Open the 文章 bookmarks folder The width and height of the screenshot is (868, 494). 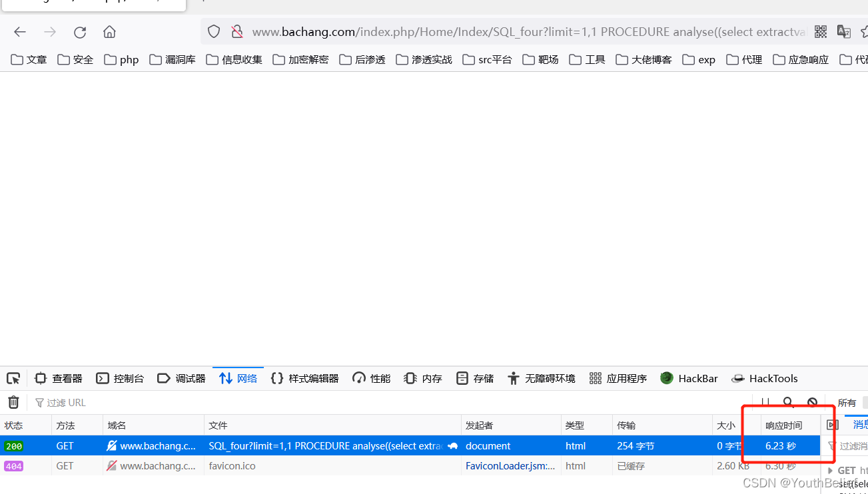[29, 59]
